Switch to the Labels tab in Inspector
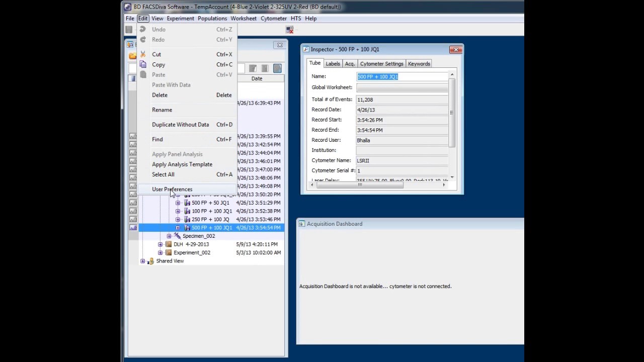 click(x=333, y=64)
